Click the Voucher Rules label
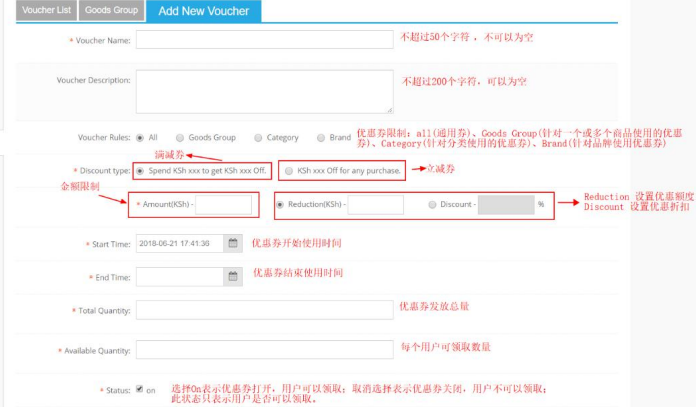Image resolution: width=696 pixels, height=413 pixels. click(104, 138)
